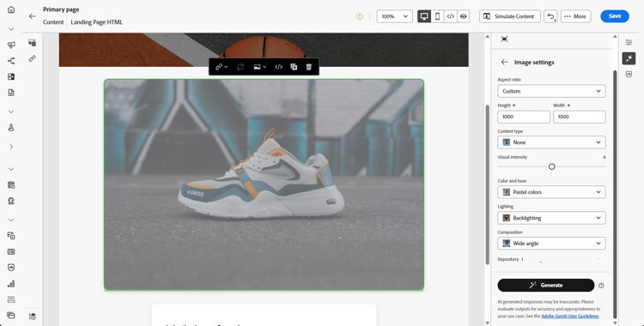This screenshot has height=326, width=644.
Task: Duplicate the selected image component
Action: (294, 67)
